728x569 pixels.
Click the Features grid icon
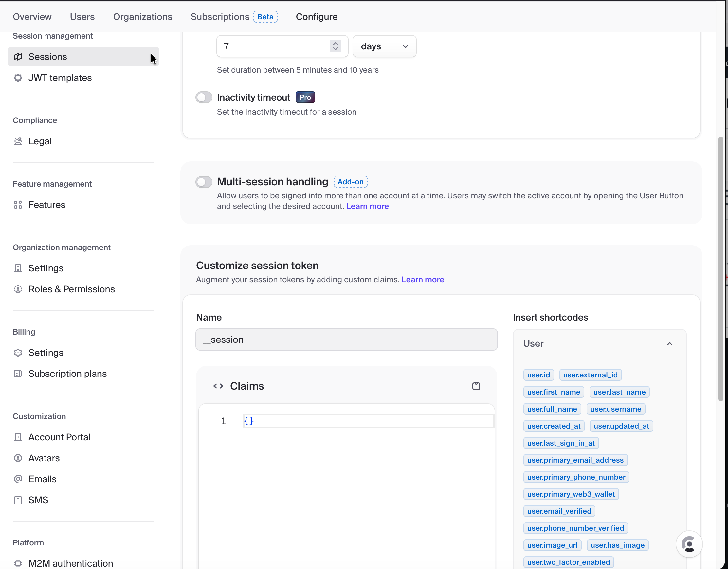[18, 205]
